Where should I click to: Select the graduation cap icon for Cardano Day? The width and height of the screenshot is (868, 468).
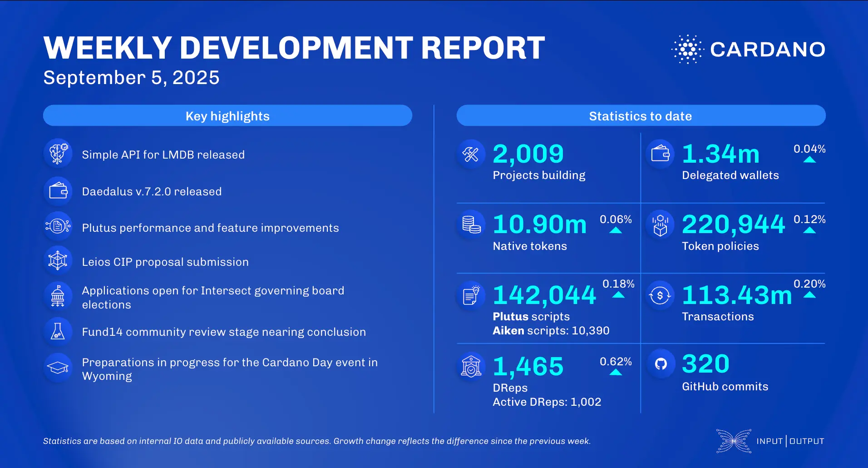58,367
